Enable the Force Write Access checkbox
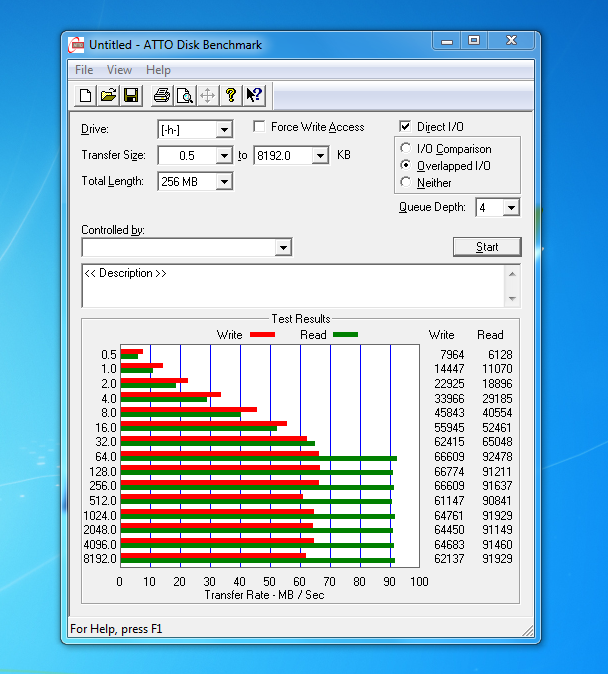Screen dimensions: 608x674 (259, 127)
